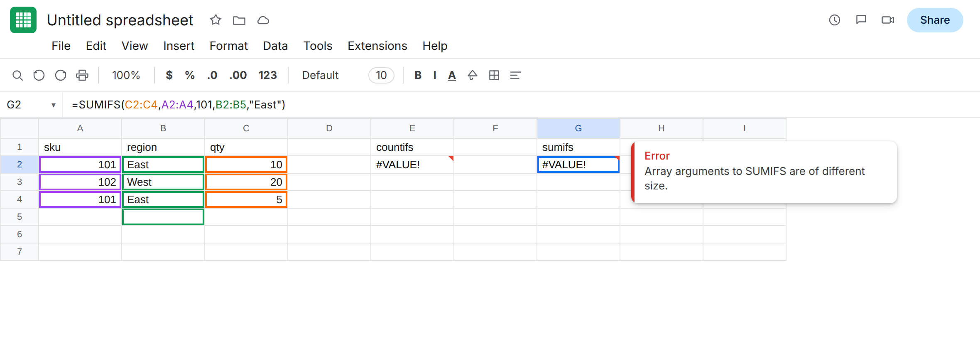Viewport: 980px width, 349px height.
Task: Open comments panel icon
Action: click(x=861, y=20)
